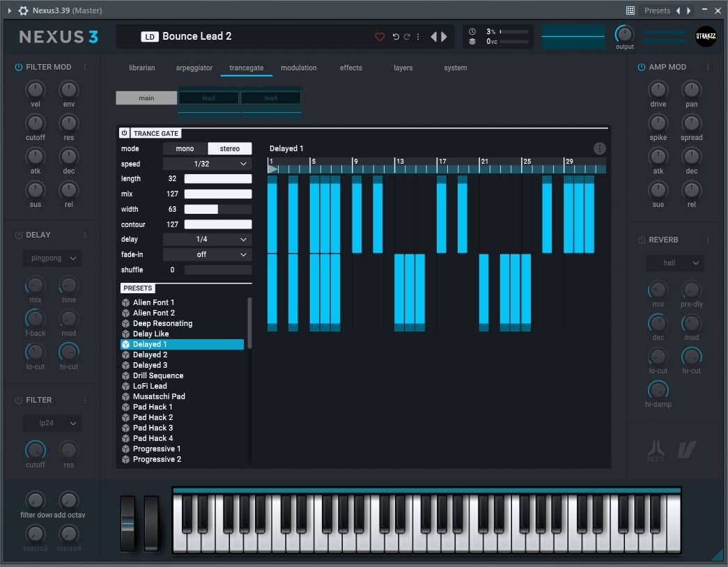Open the lp24 filter type dropdown
Image resolution: width=728 pixels, height=567 pixels.
pyautogui.click(x=52, y=423)
